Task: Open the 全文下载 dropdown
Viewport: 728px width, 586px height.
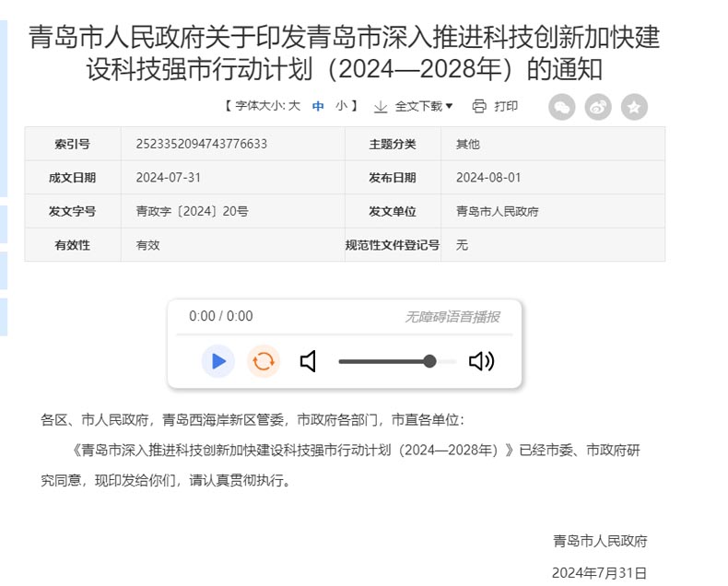Action: (423, 106)
